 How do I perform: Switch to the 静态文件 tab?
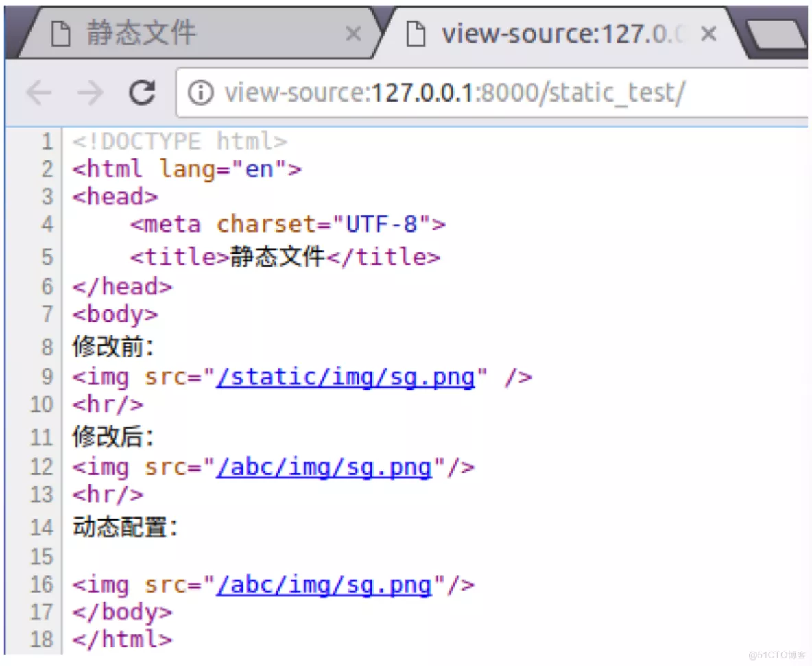tap(200, 34)
